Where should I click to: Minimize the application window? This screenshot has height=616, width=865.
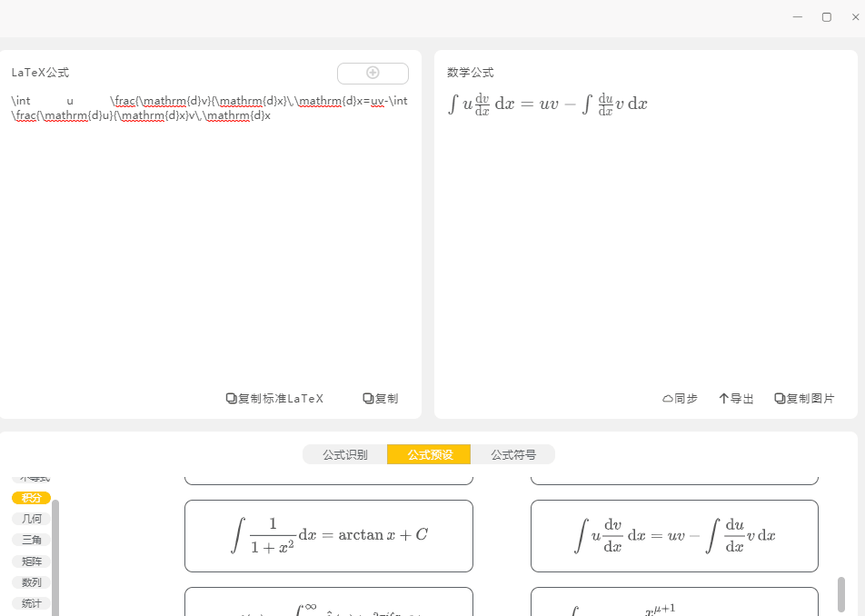798,17
